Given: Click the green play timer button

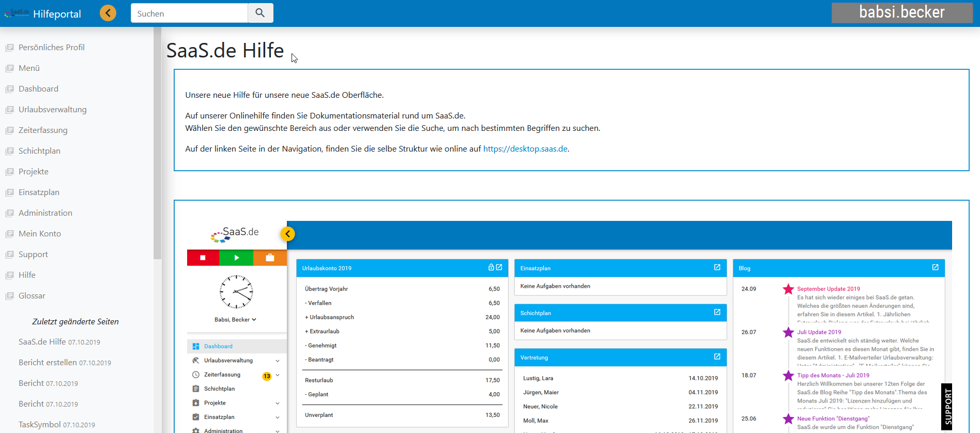Looking at the screenshot, I should point(236,258).
